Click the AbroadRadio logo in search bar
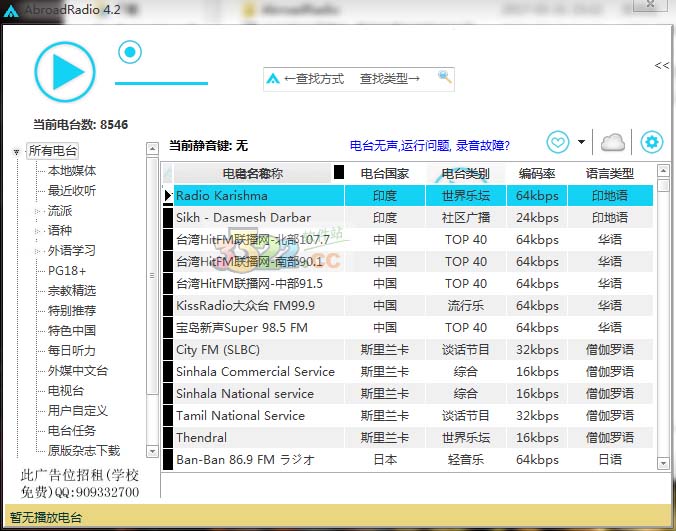The width and height of the screenshot is (676, 531). tap(274, 78)
